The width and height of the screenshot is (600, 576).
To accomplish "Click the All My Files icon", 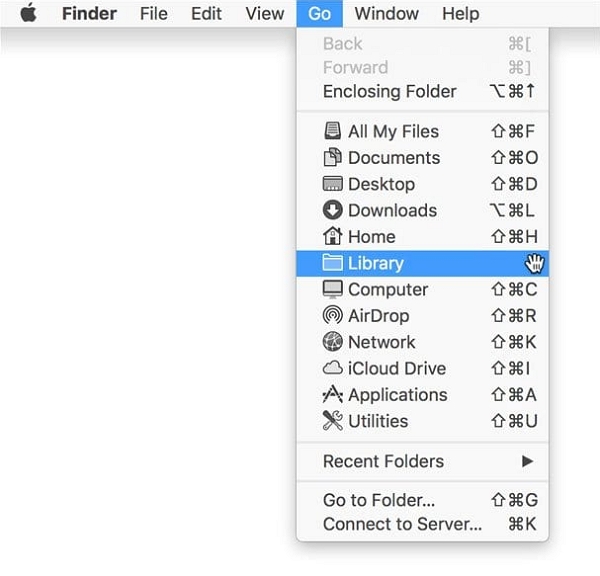I will 332,131.
